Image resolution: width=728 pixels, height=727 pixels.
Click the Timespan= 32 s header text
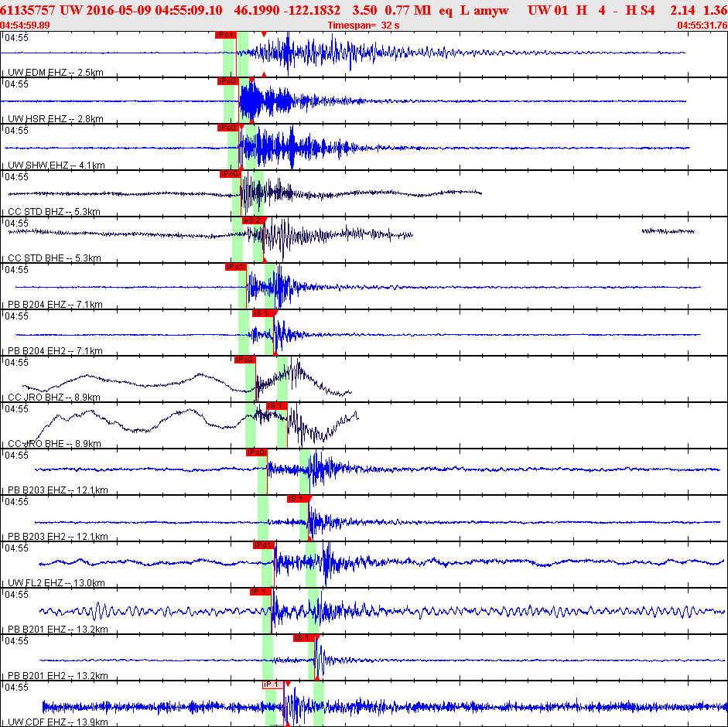[364, 25]
